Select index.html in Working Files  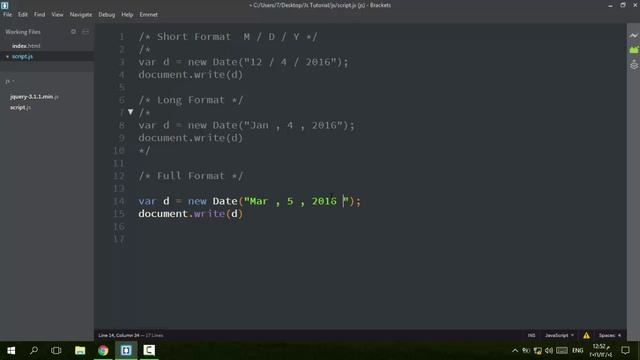tap(26, 46)
